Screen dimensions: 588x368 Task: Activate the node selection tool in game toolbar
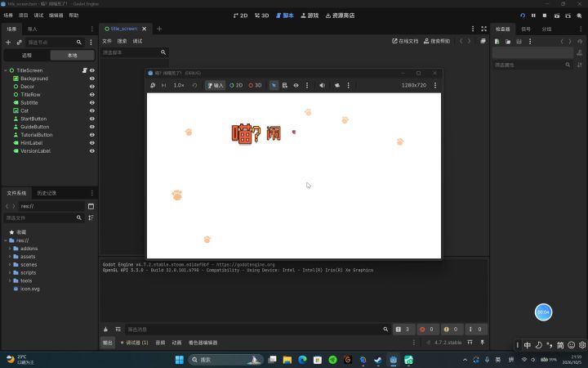tap(274, 85)
